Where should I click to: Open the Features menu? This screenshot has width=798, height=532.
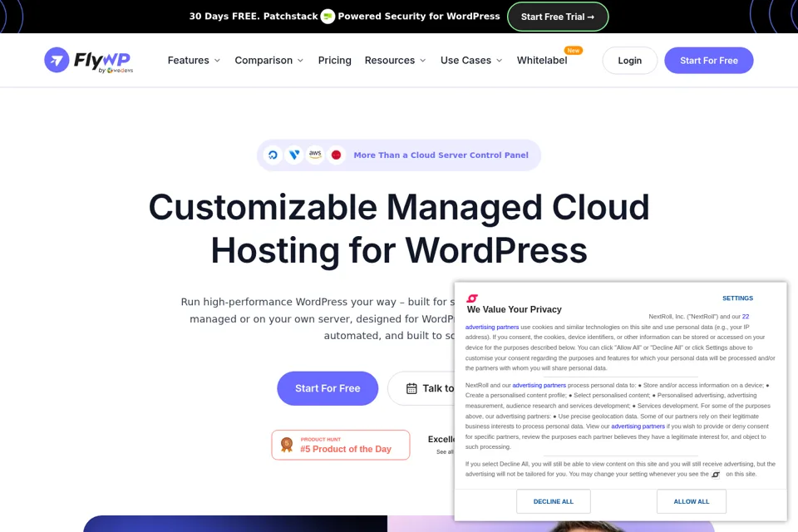[x=194, y=61]
